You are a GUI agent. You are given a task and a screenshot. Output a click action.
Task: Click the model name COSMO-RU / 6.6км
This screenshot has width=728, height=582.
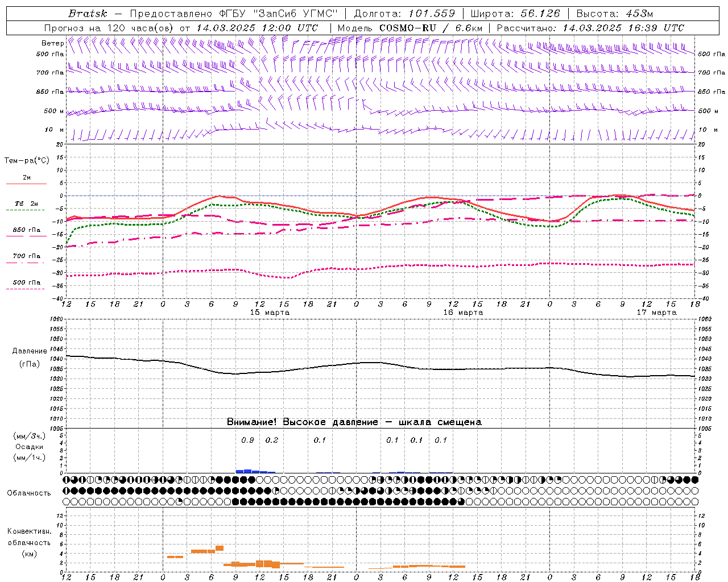click(x=431, y=28)
